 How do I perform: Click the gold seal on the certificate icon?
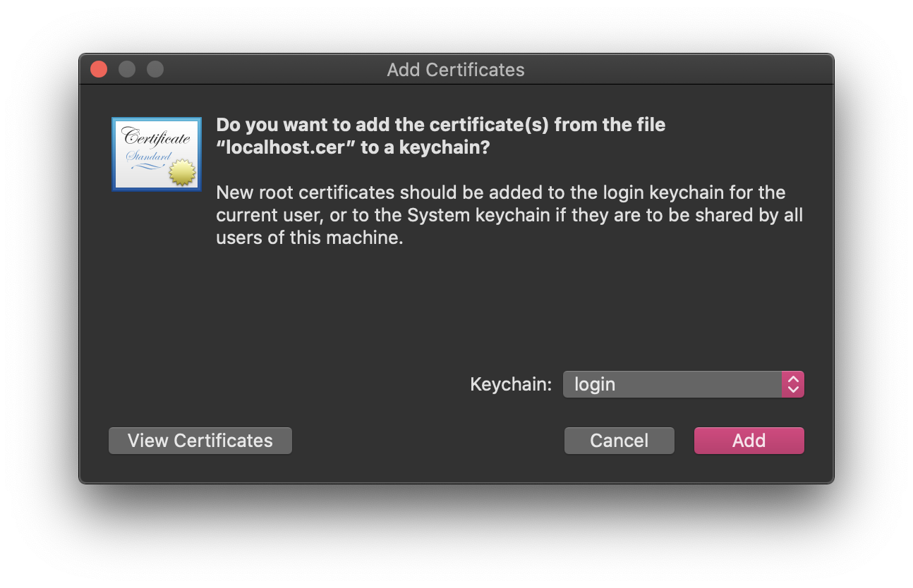[x=182, y=173]
